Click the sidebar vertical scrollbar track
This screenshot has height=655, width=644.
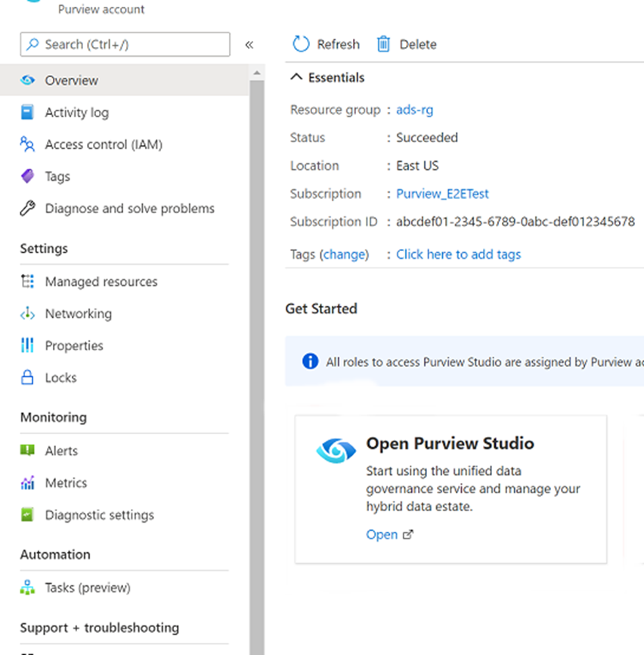[x=257, y=368]
